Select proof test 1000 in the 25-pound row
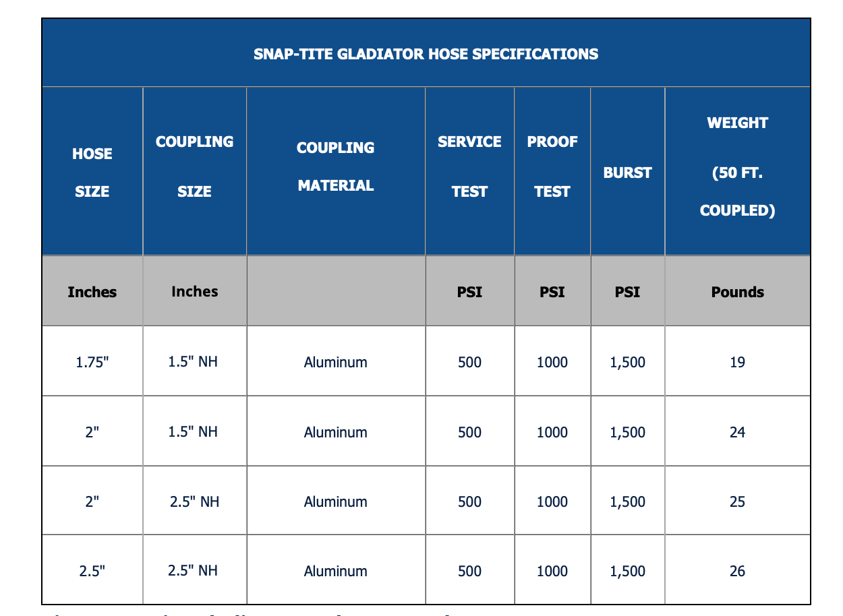This screenshot has width=843, height=616. point(552,501)
